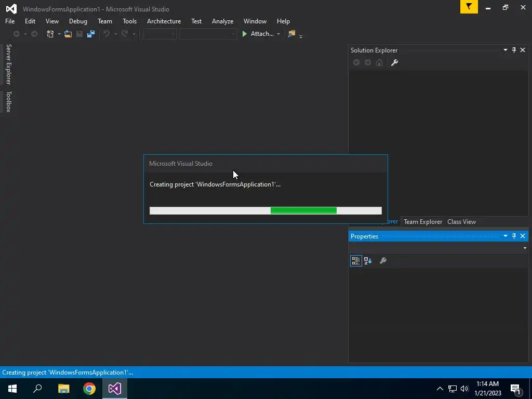Click the Save All toolbar icon

click(x=91, y=34)
